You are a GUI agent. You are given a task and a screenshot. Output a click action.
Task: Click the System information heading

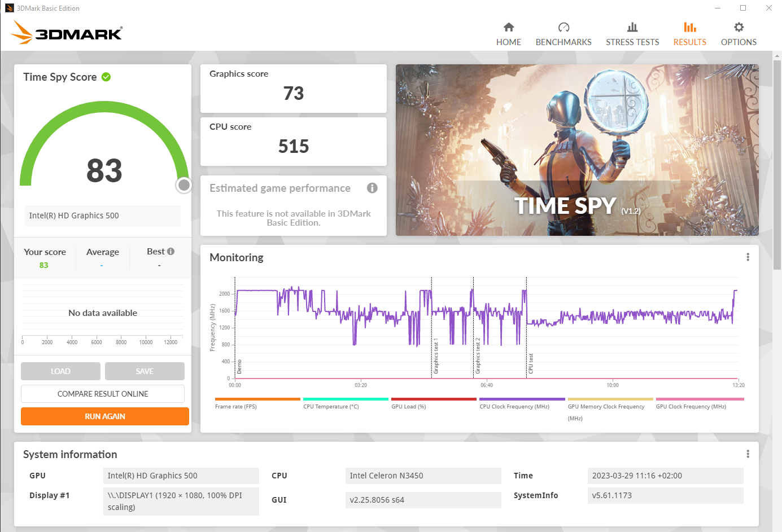point(70,455)
